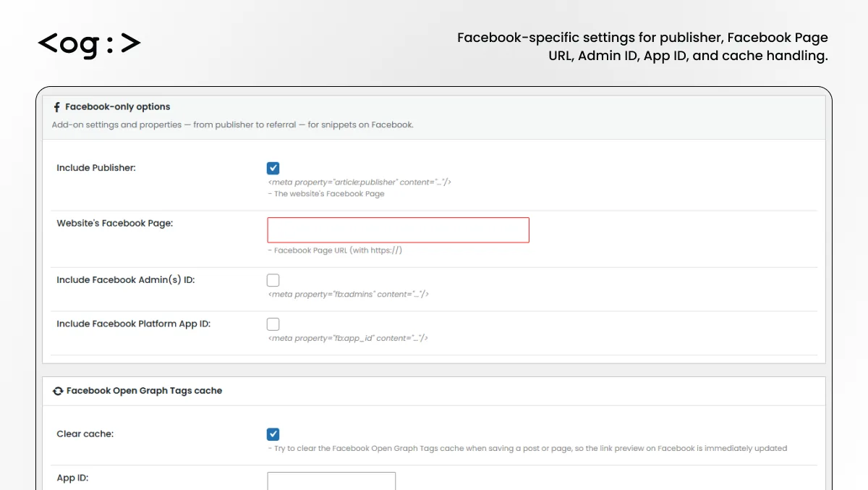Image resolution: width=868 pixels, height=490 pixels.
Task: Click the 'Add-on settings and properties' description
Action: [x=232, y=124]
